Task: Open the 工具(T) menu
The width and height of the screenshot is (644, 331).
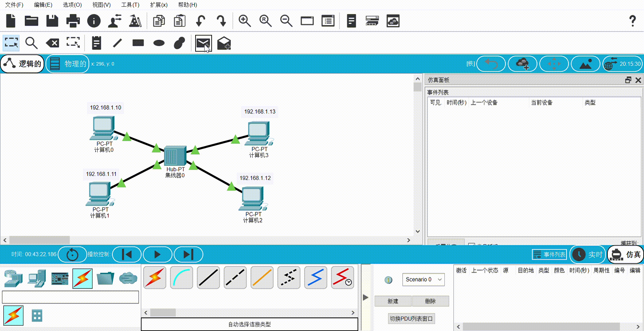Action: pos(130,5)
